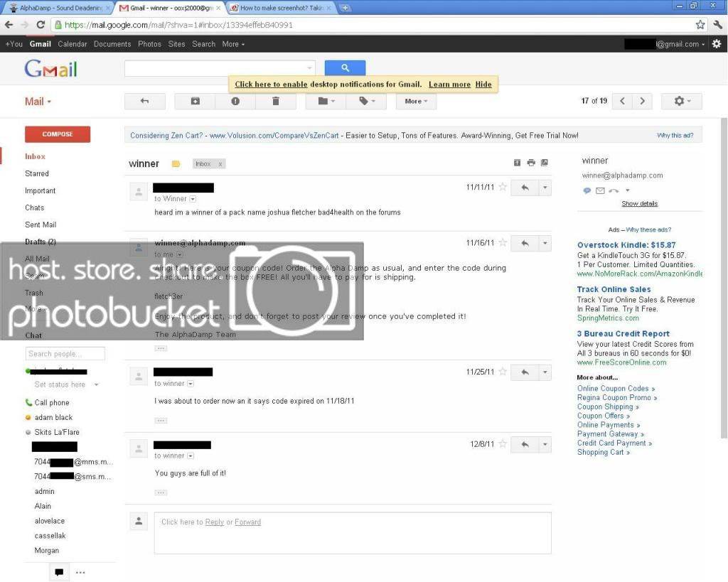Click the browser back arrow
The width and height of the screenshot is (728, 582).
tap(9, 25)
